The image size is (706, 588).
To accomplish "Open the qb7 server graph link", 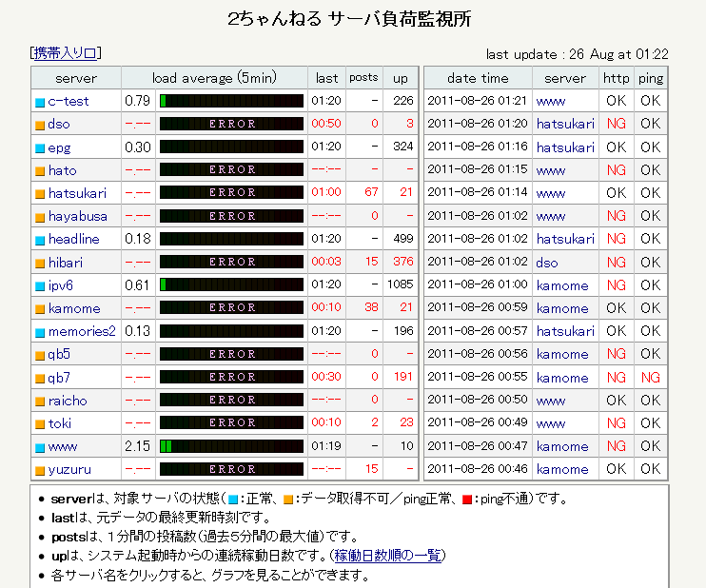I will 59,378.
